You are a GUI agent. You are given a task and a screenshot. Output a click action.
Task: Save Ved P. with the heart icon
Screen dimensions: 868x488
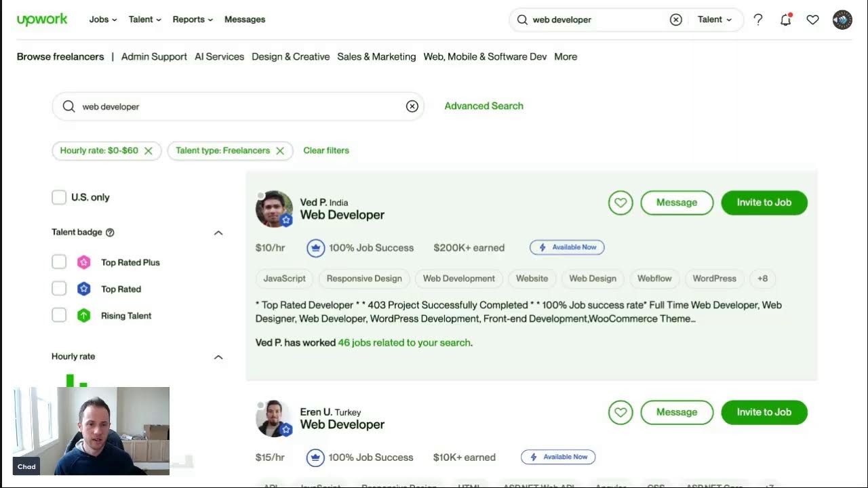click(620, 203)
